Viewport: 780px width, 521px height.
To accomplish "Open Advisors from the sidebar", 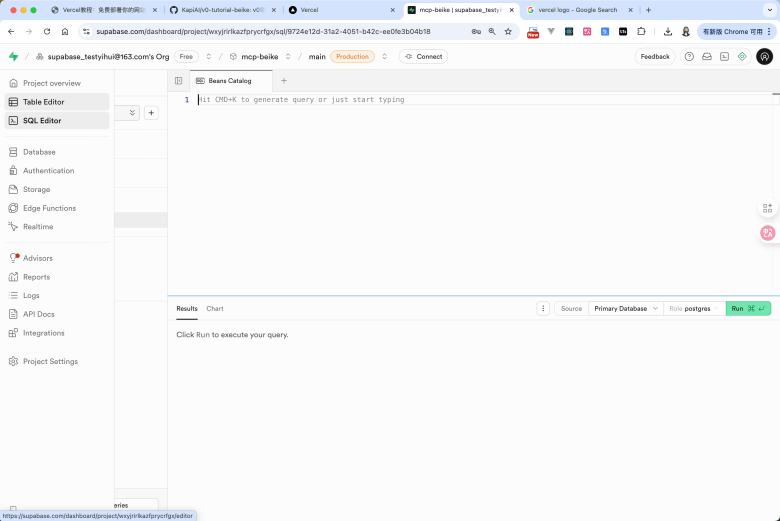I will point(37,258).
